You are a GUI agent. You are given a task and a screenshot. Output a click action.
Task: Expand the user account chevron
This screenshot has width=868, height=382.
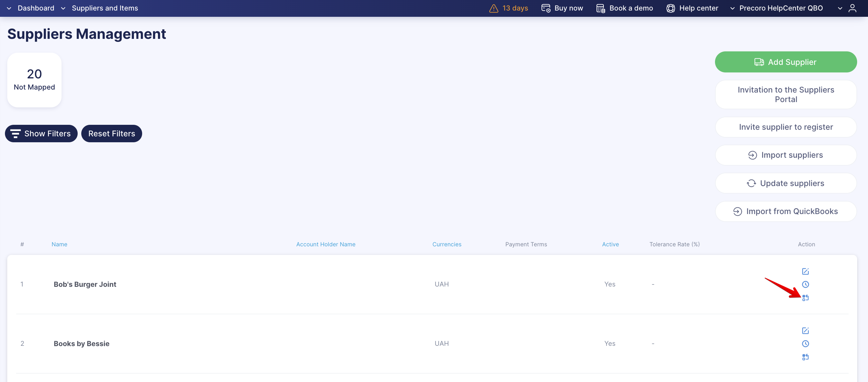tap(840, 8)
